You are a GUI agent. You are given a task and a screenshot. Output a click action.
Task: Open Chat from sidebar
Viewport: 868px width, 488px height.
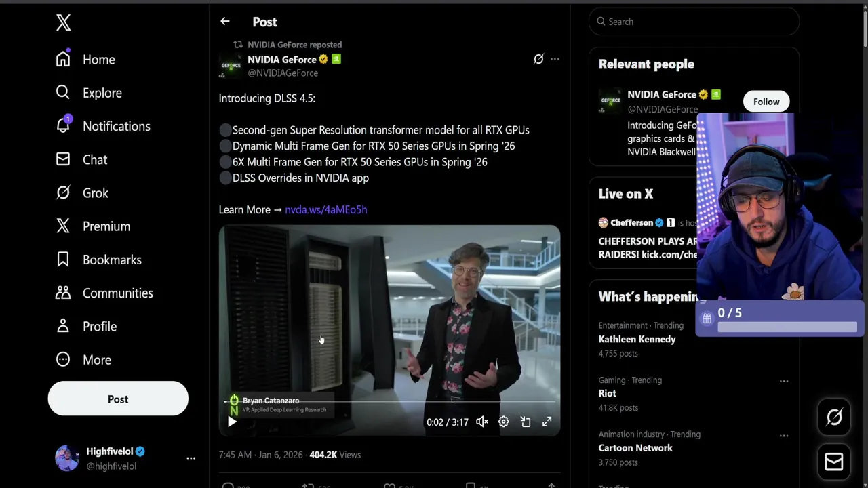[81, 159]
